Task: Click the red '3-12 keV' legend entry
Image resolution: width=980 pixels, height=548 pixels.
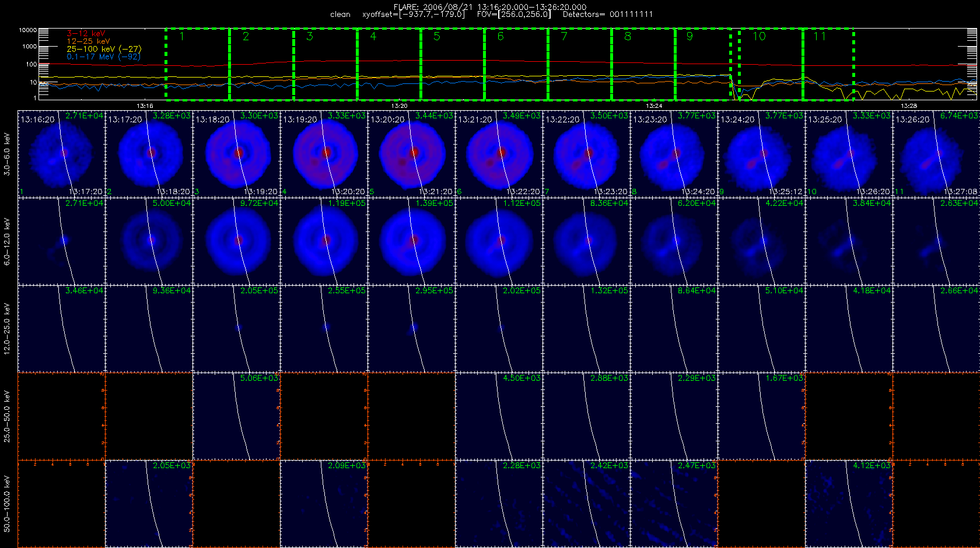Action: tap(86, 34)
